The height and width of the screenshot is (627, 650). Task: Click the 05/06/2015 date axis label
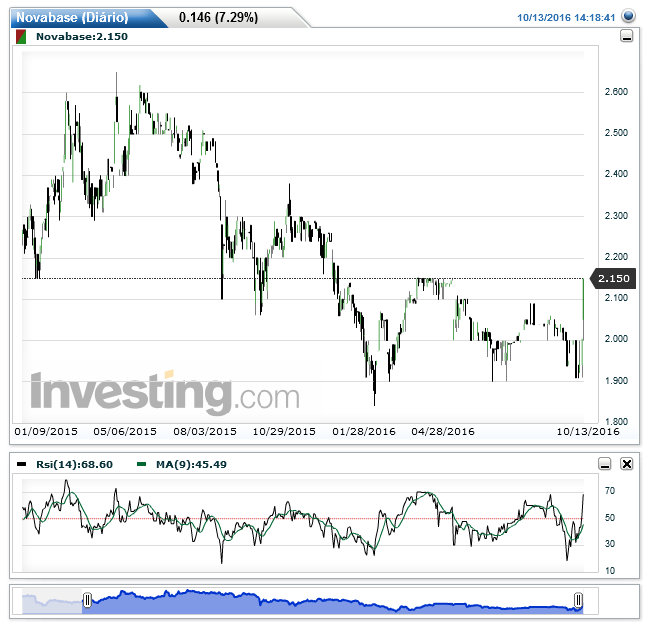125,431
